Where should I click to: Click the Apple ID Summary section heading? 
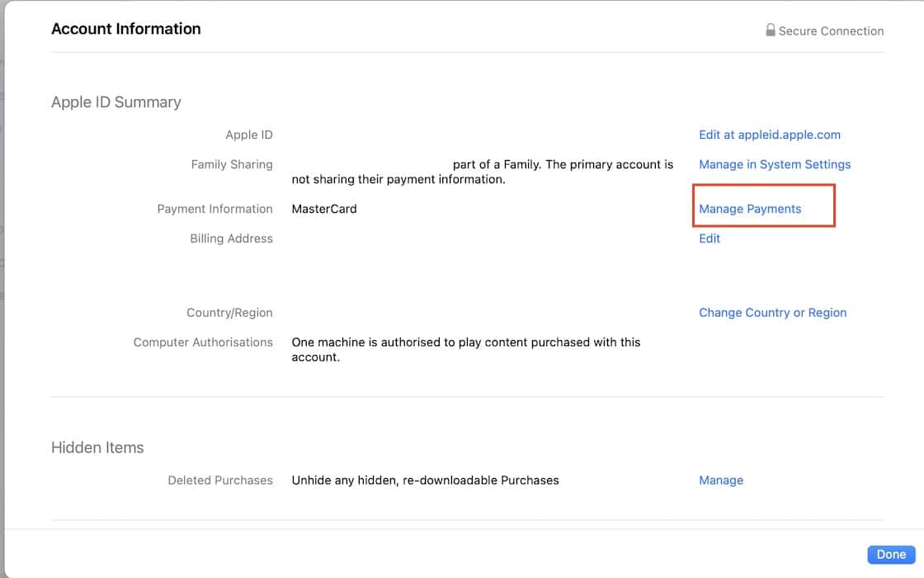[x=115, y=102]
